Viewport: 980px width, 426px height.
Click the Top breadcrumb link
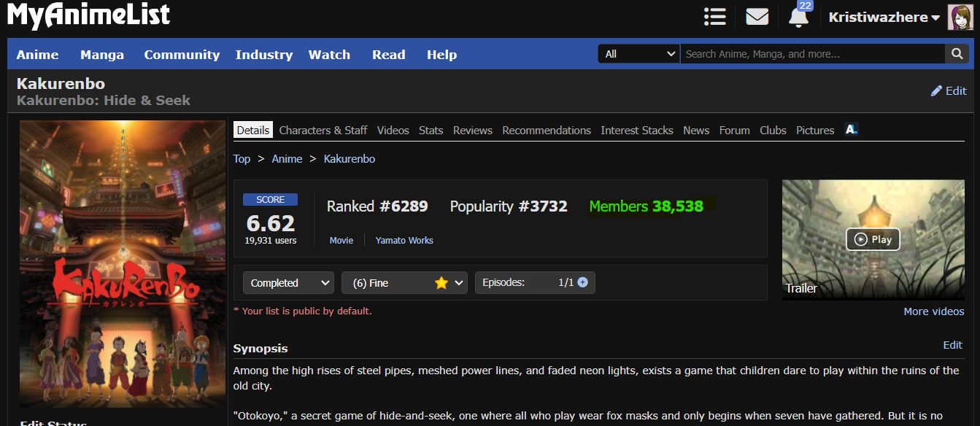click(242, 158)
